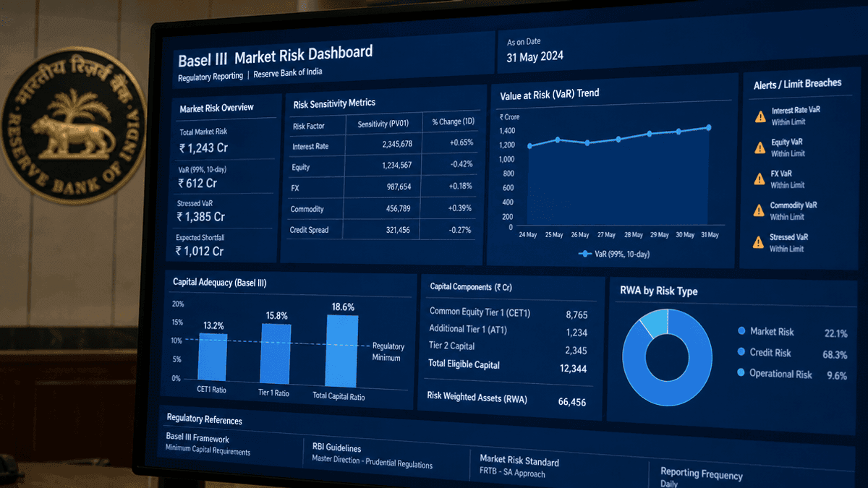Click the Market Risk Overview heading

tap(216, 108)
